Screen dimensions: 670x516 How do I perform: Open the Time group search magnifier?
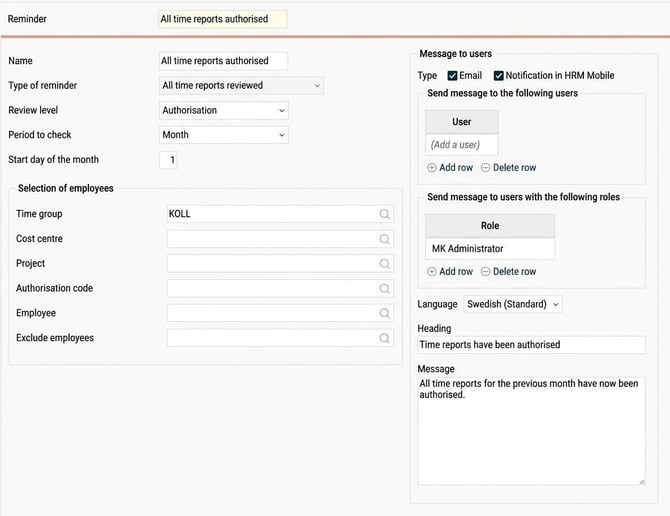pyautogui.click(x=384, y=214)
